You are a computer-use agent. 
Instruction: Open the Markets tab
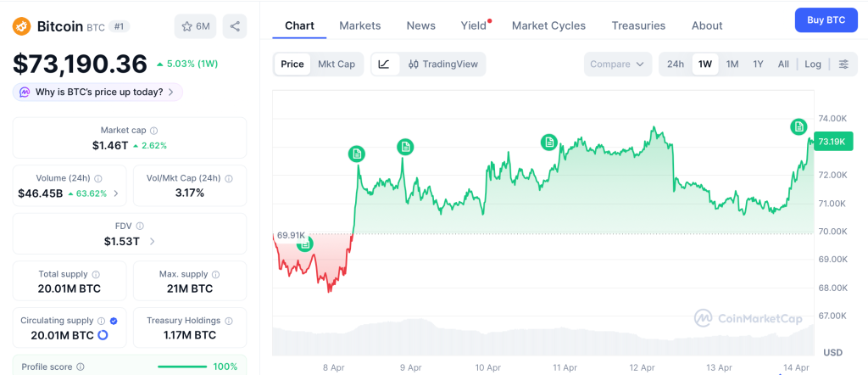coord(359,25)
